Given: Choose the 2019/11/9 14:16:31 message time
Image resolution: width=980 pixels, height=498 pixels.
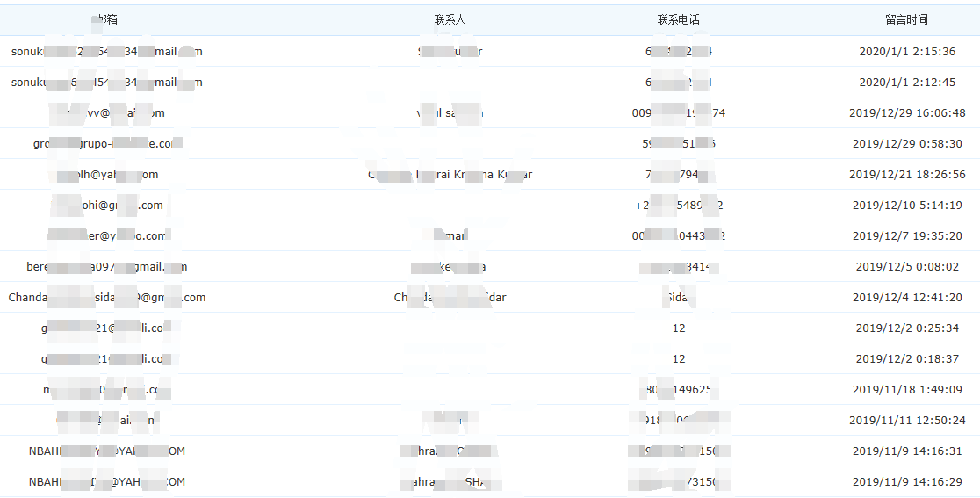Looking at the screenshot, I should 907,451.
